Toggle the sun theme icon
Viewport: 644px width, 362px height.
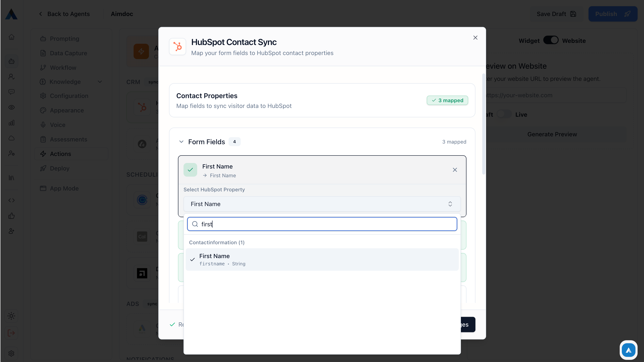click(12, 316)
